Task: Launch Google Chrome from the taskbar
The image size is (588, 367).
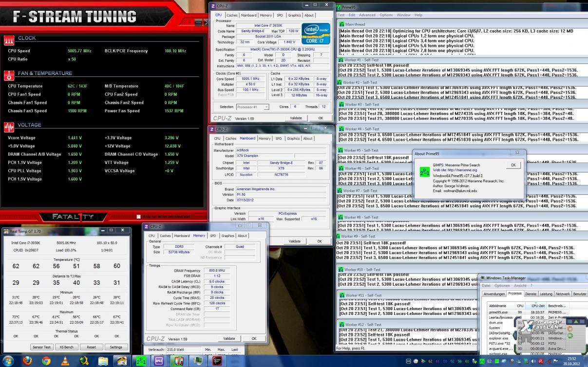Action: click(x=46, y=361)
